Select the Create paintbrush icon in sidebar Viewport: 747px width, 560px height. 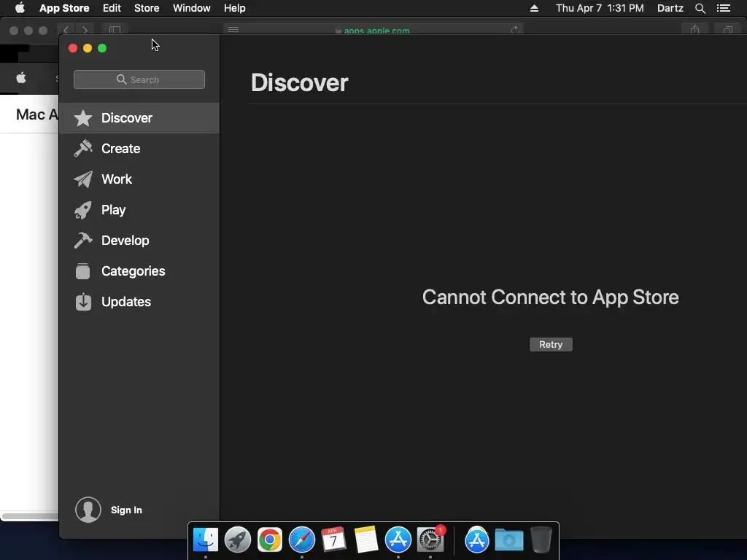pos(83,149)
